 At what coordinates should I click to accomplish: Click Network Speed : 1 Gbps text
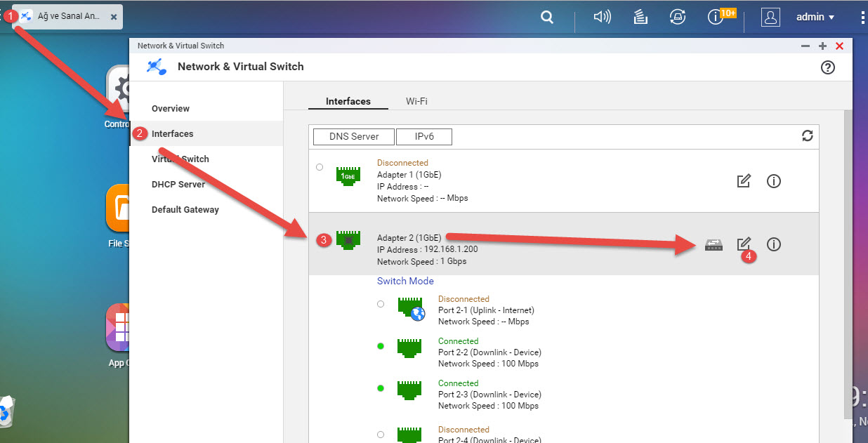[421, 262]
